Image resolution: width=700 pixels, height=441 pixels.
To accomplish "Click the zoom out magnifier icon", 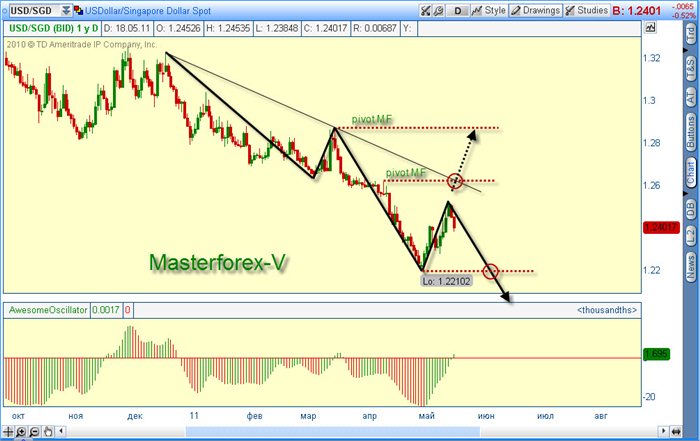I will [x=34, y=432].
